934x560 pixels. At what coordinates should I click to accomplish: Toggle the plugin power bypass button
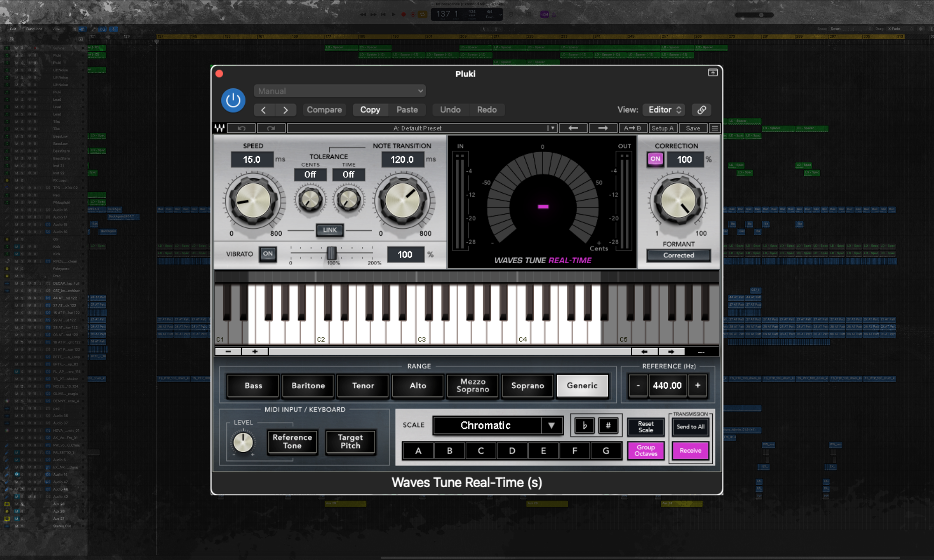[233, 100]
